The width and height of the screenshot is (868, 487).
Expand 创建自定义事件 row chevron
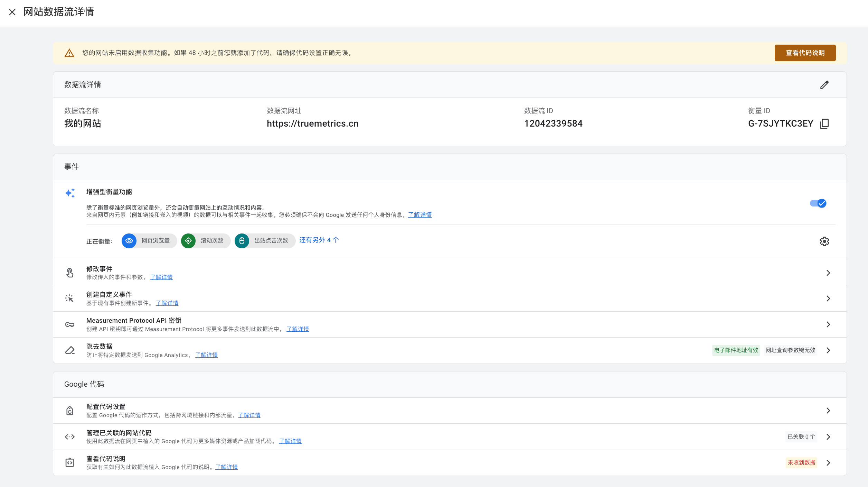coord(828,298)
